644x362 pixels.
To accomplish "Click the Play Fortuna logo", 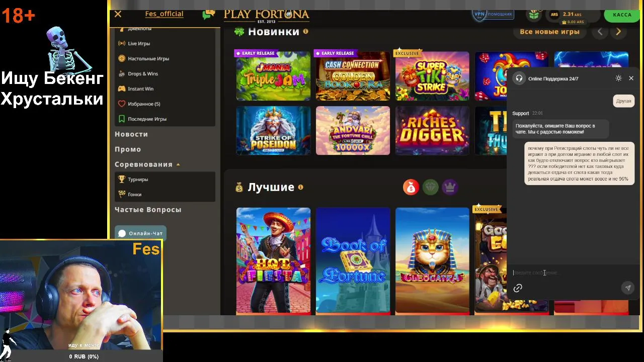I will pyautogui.click(x=266, y=15).
